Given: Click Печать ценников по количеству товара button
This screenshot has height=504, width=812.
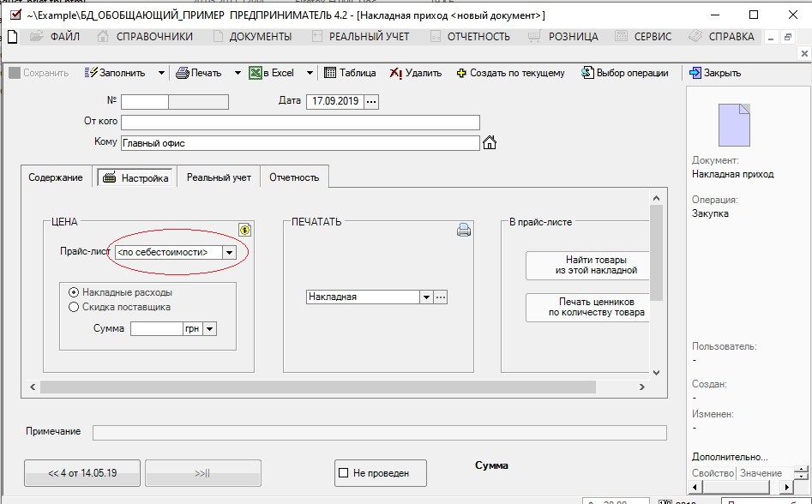Looking at the screenshot, I should 589,308.
